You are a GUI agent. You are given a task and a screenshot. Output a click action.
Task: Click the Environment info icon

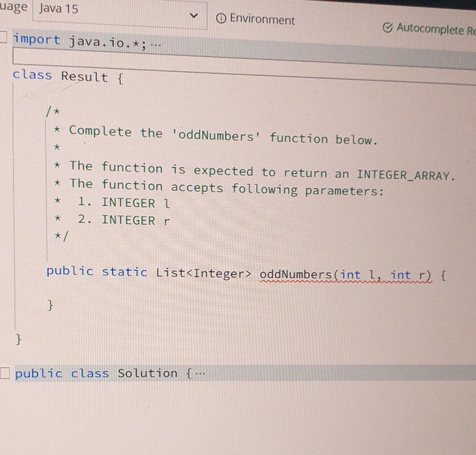(x=221, y=19)
